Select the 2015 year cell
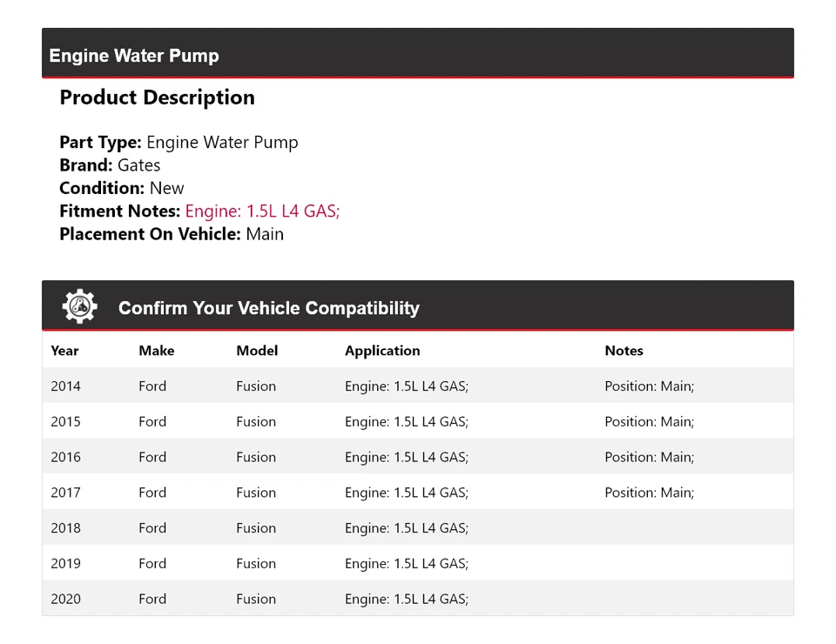The height and width of the screenshot is (644, 836). pyautogui.click(x=65, y=422)
